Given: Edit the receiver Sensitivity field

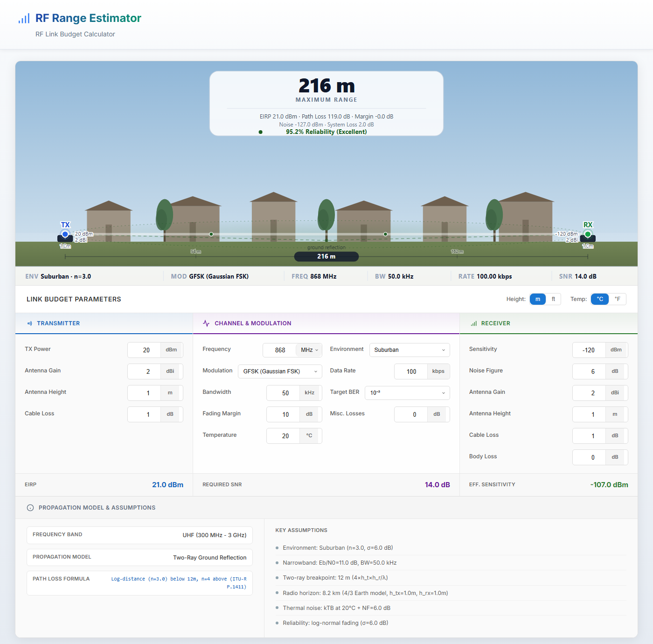Looking at the screenshot, I should [x=589, y=350].
